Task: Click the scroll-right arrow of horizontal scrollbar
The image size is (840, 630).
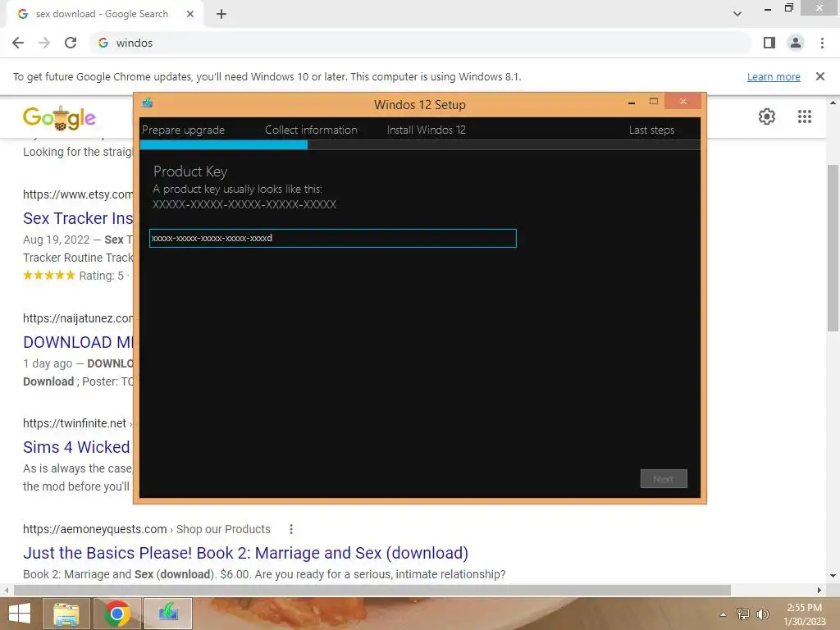Action: 819,590
